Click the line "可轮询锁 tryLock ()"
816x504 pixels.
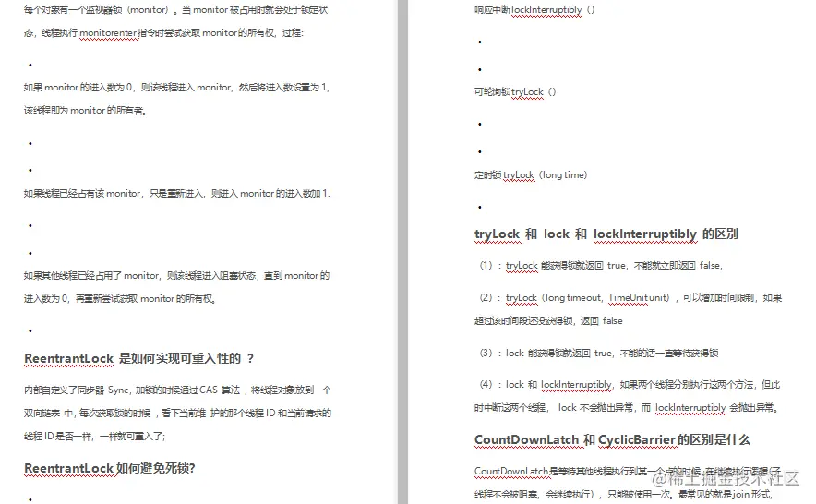[515, 91]
